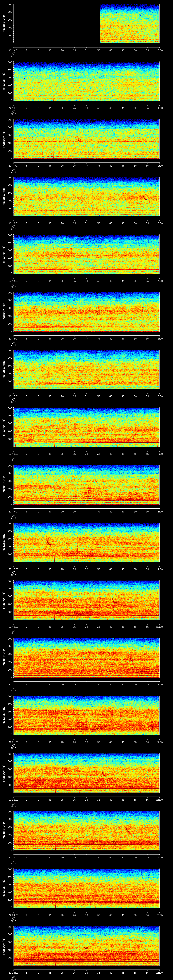Click the 22:16:00 start time label

pyautogui.click(x=14, y=454)
